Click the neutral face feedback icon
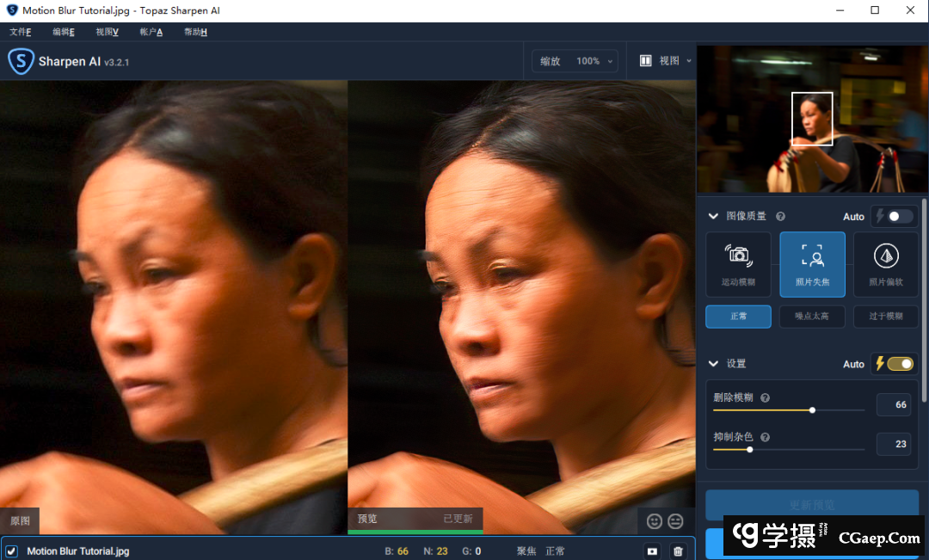Viewport: 929px width, 560px height. coord(676,521)
